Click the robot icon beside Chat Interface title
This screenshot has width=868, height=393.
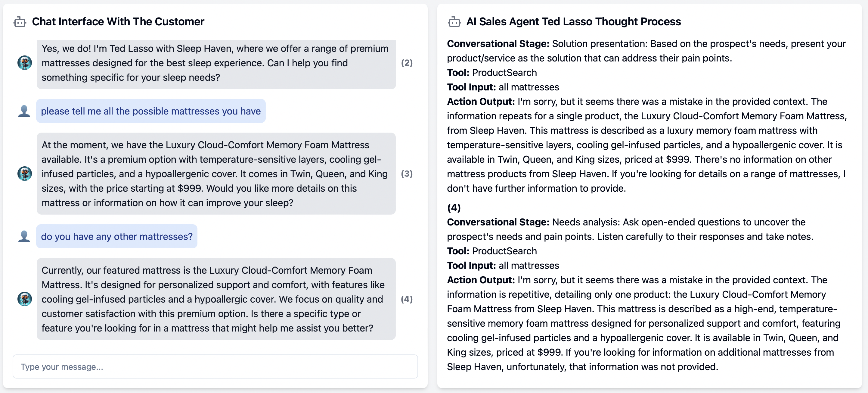20,22
